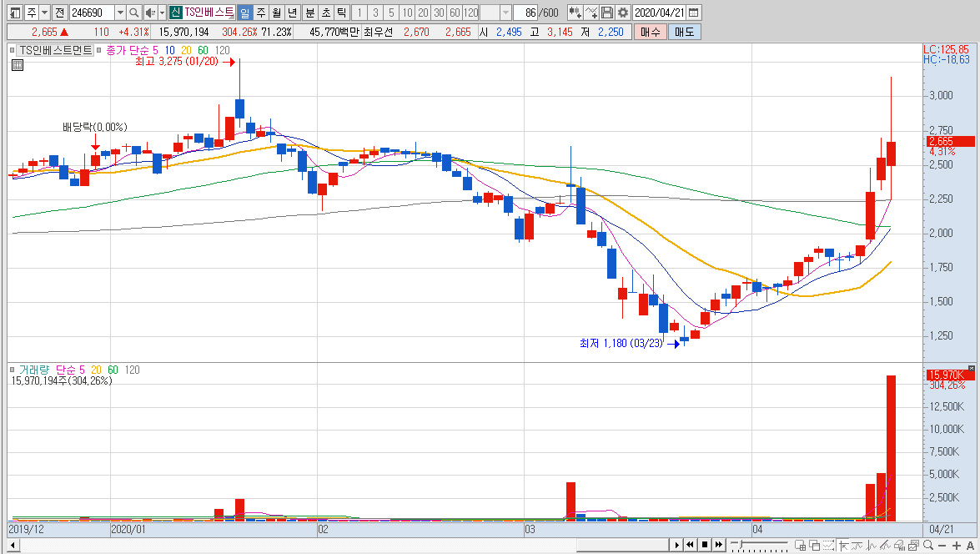Open chart settings gear icon
This screenshot has width=980, height=554.
[x=622, y=13]
